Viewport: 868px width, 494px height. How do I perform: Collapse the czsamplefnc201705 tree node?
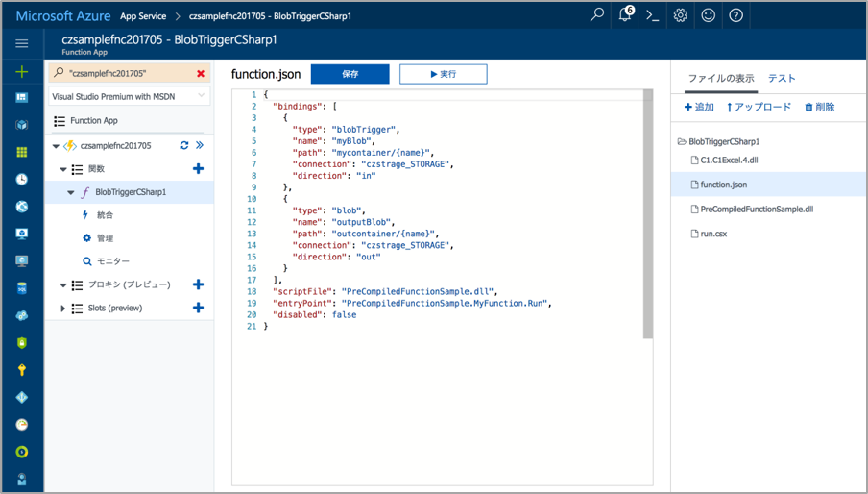(x=56, y=146)
